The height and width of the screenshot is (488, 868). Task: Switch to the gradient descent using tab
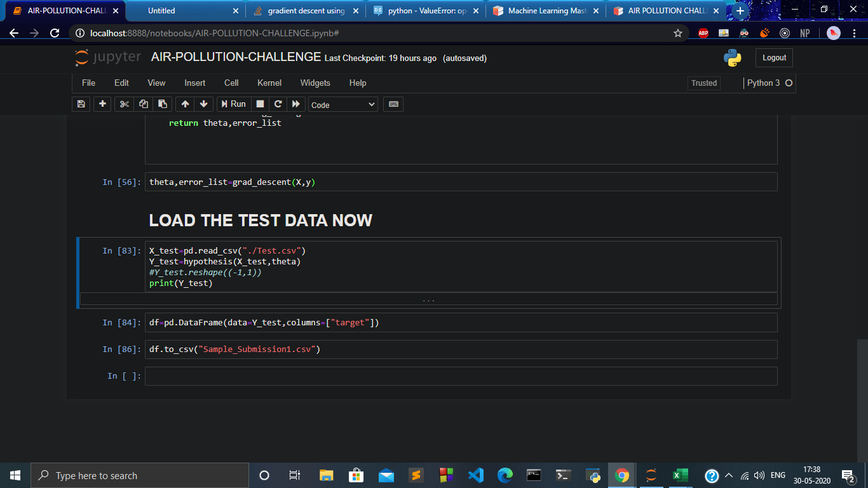tap(306, 11)
